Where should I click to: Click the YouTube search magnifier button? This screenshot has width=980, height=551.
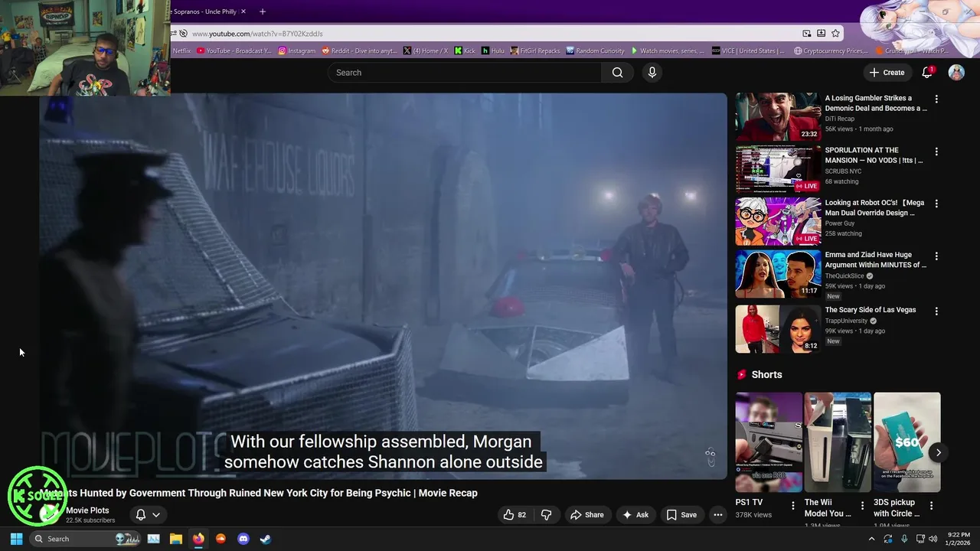tap(617, 73)
